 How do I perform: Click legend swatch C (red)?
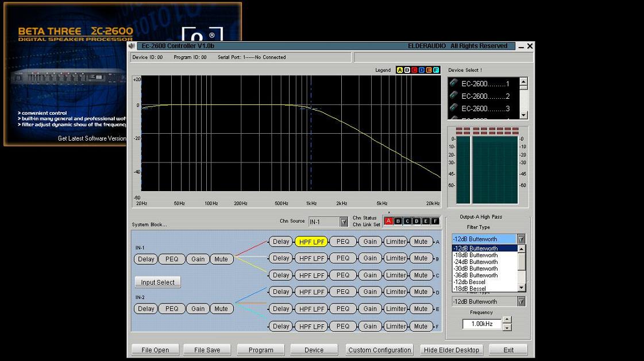click(x=414, y=70)
